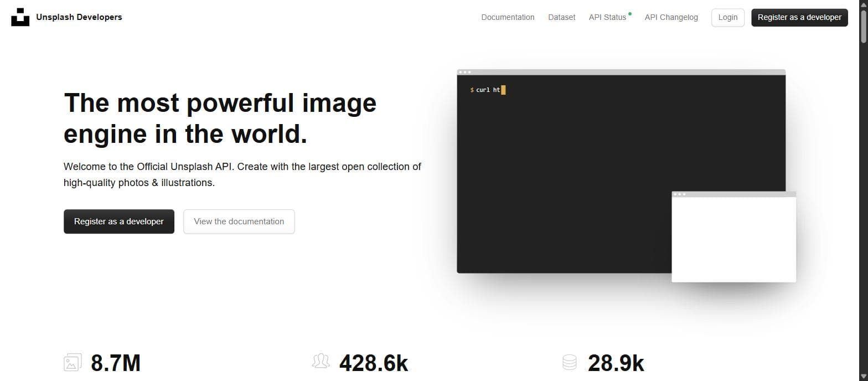Click the 'Welcome to the Official Unsplash API' paragraph
The image size is (868, 381).
(242, 174)
